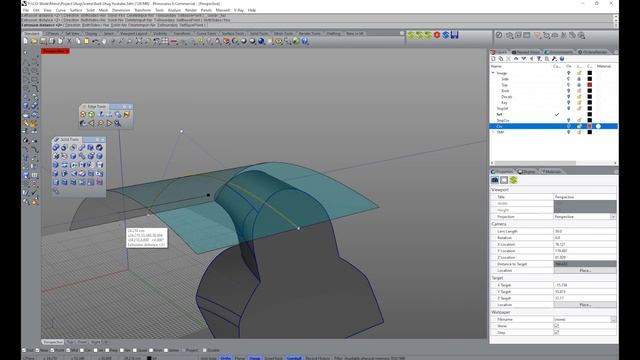Click the Cut scissors icon
Image resolution: width=640 pixels, height=360 pixels.
click(x=69, y=41)
